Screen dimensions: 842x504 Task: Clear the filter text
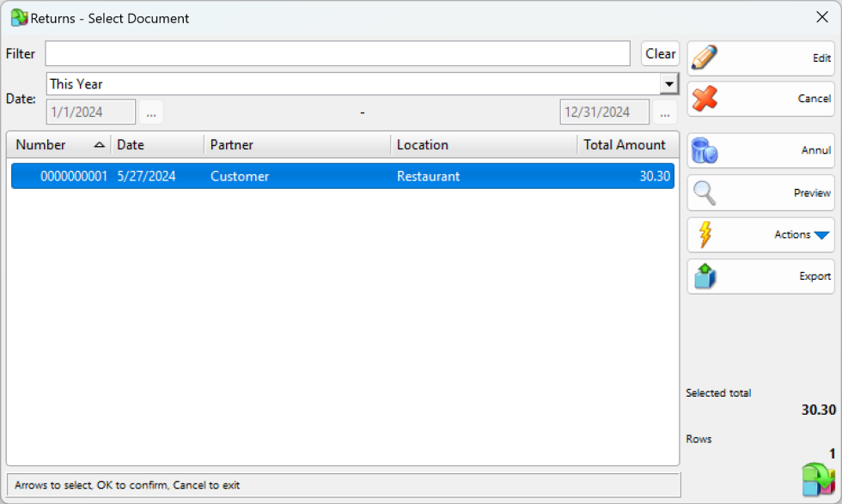pyautogui.click(x=660, y=54)
